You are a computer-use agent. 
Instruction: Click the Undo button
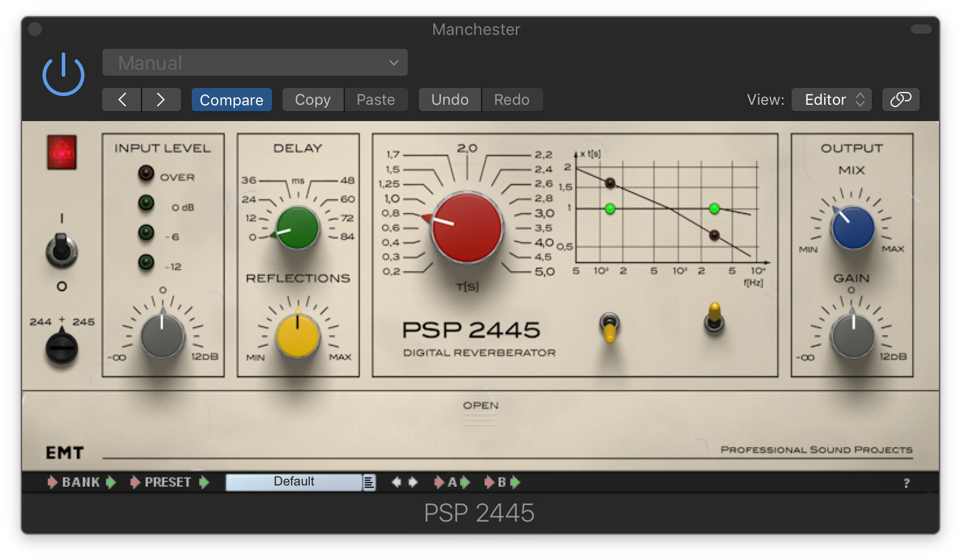pyautogui.click(x=450, y=100)
